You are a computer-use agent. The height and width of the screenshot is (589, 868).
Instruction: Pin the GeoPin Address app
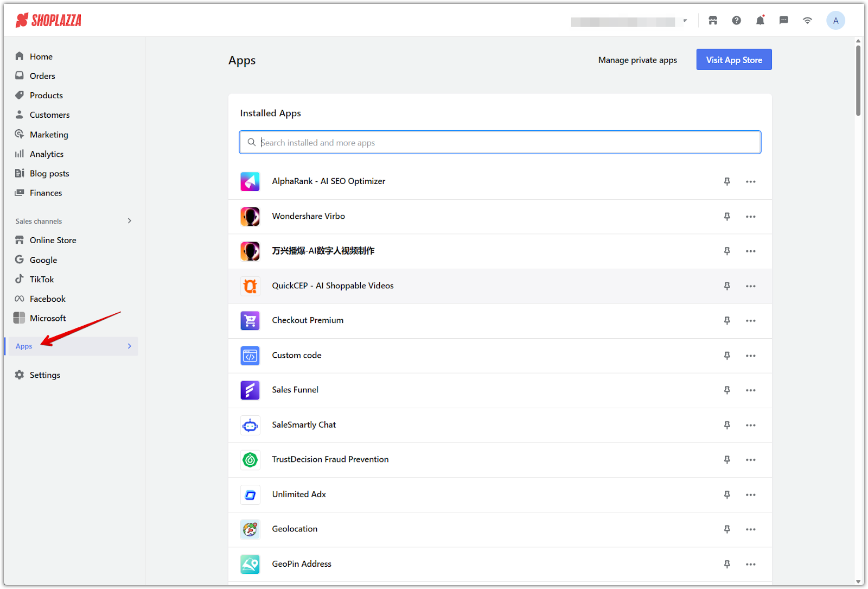click(727, 564)
